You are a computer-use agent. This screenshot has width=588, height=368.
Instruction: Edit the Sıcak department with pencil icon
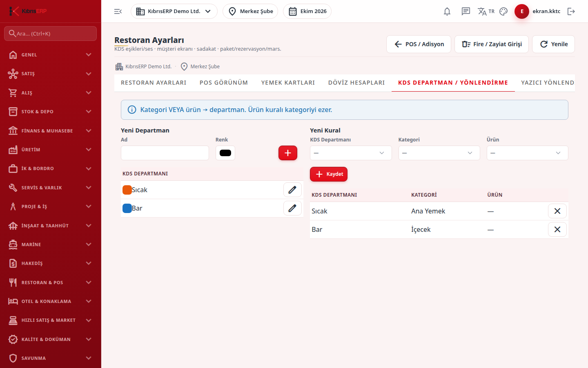(x=292, y=190)
